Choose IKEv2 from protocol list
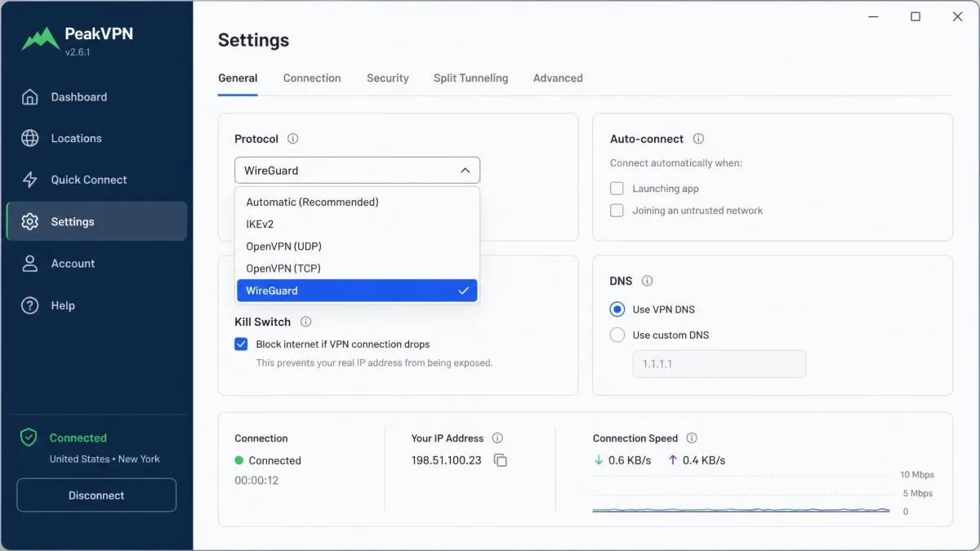This screenshot has width=980, height=551. pos(357,224)
